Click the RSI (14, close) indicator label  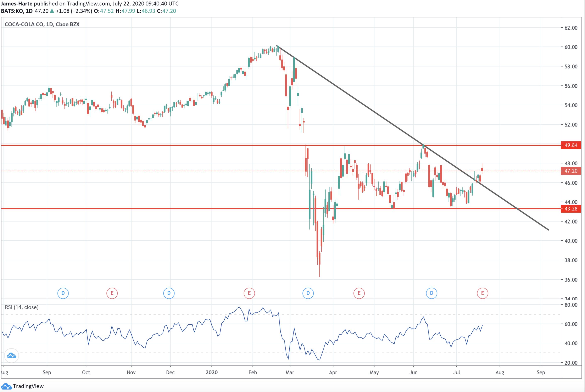click(x=22, y=307)
